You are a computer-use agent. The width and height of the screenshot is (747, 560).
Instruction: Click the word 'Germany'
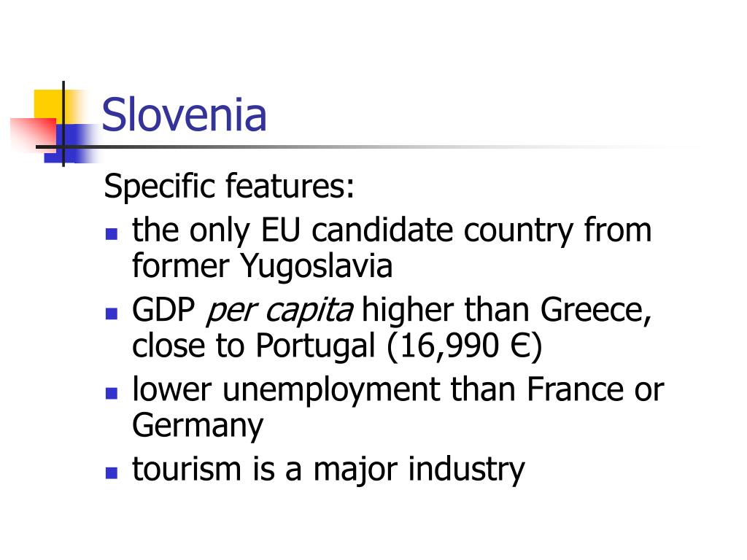click(198, 427)
